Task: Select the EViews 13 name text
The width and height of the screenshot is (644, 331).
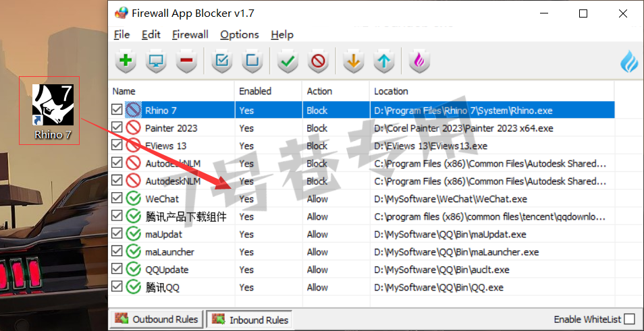Action: coord(165,146)
